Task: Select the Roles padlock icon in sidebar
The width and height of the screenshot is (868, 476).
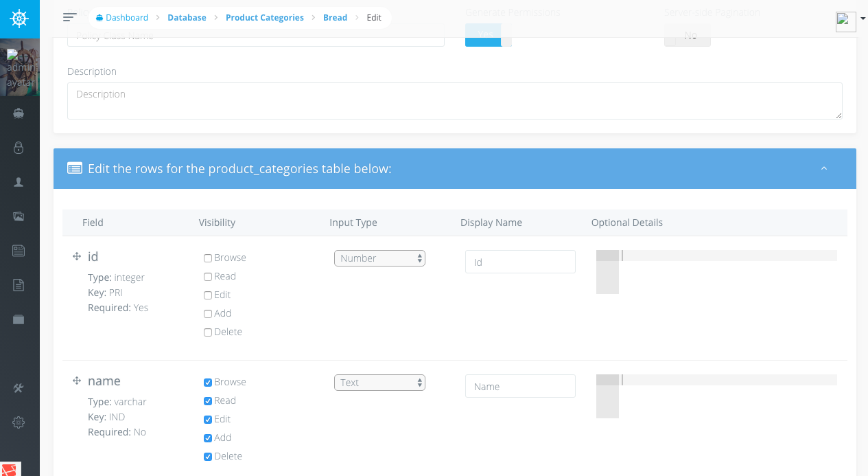Action: [19, 148]
